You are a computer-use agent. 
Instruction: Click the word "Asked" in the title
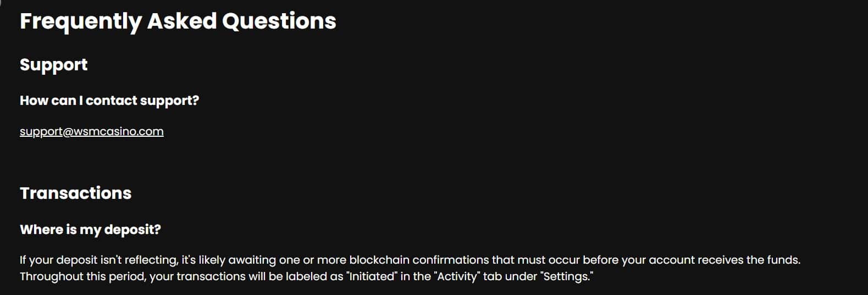point(182,21)
